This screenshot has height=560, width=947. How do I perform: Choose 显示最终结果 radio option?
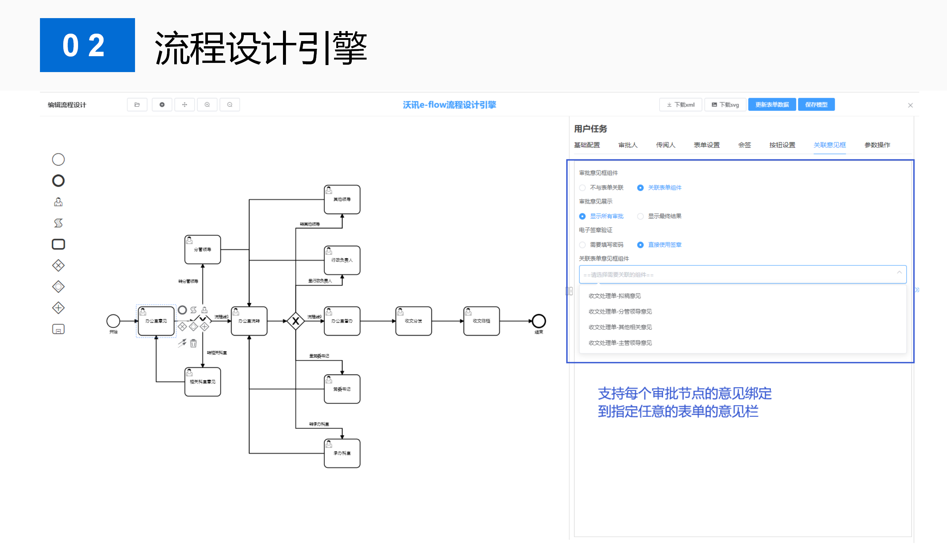640,216
